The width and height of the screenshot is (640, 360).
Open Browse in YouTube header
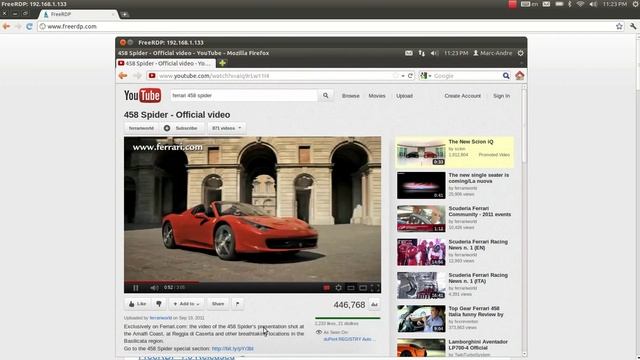351,96
